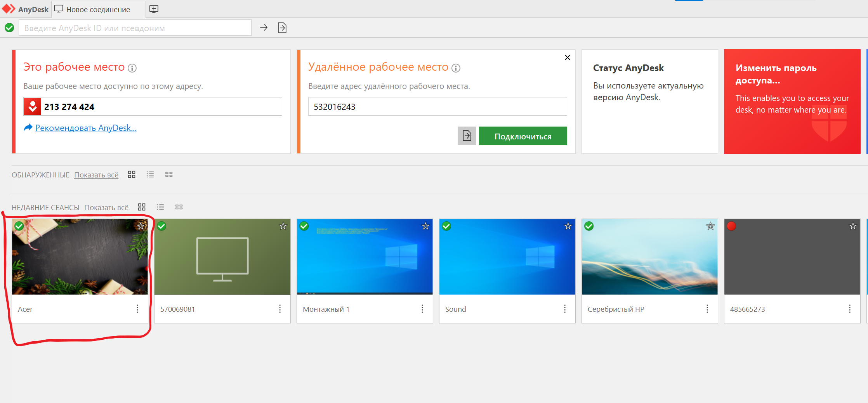Focus the AnyDesk ID address bar
This screenshot has height=403, width=868.
click(x=135, y=28)
